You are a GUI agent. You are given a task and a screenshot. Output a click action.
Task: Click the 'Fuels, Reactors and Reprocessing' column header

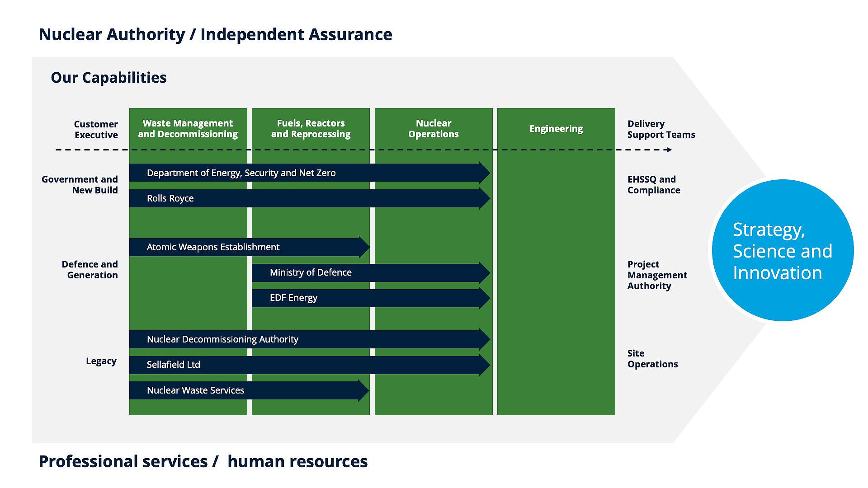(x=311, y=129)
